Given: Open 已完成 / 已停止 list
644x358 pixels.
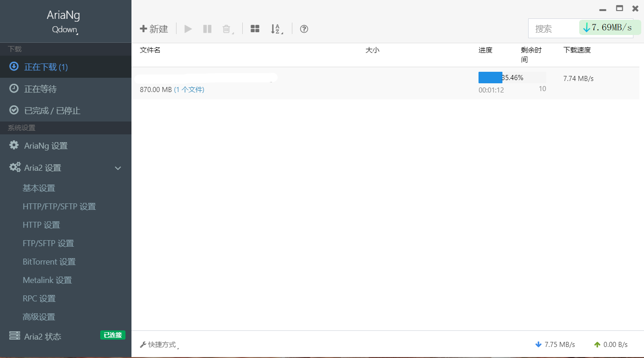Looking at the screenshot, I should [x=66, y=110].
